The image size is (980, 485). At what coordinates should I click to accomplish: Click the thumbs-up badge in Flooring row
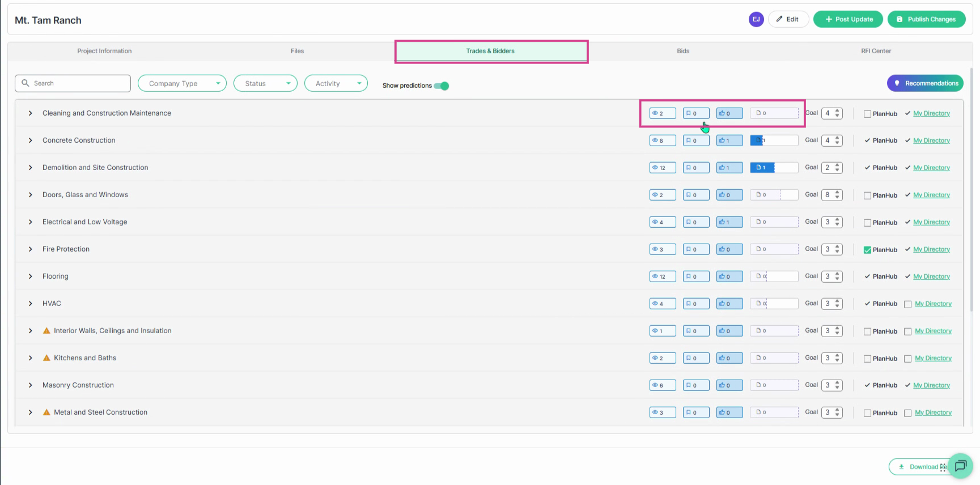pos(729,276)
